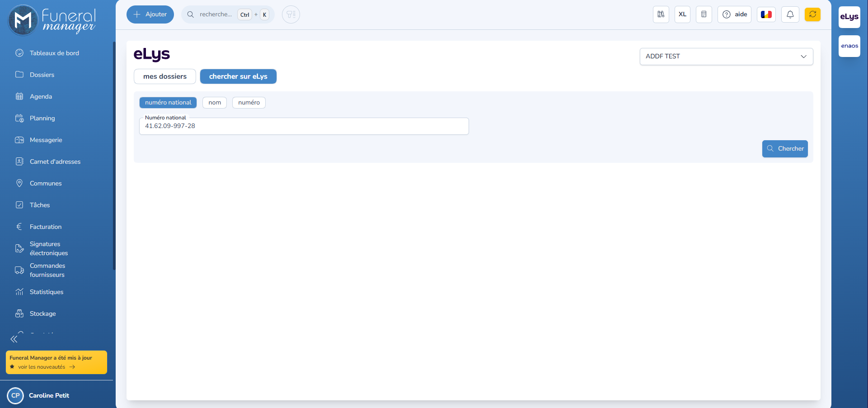The width and height of the screenshot is (868, 408).
Task: Click the filter icon next to search
Action: [291, 14]
